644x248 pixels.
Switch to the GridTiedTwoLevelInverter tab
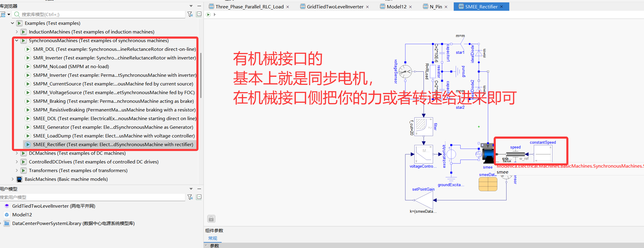335,7
